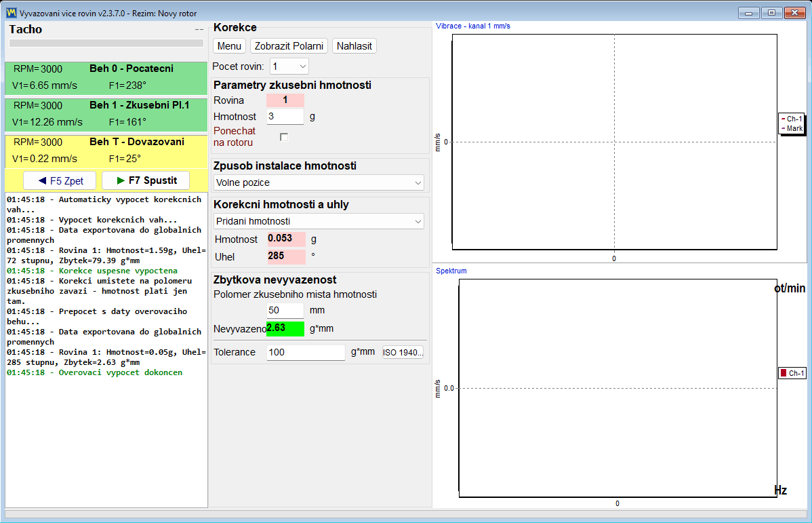Click the Nahlasit button
Screen dimensions: 812x523
tap(354, 46)
